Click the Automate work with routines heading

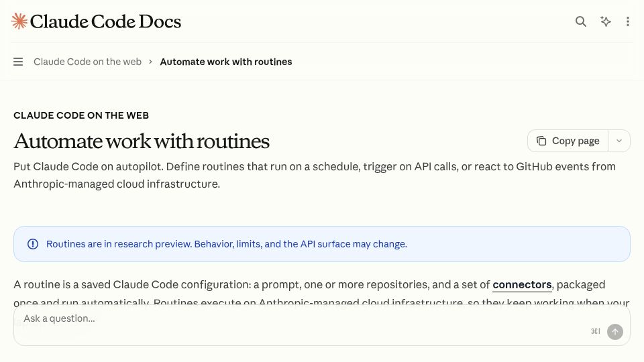(142, 141)
